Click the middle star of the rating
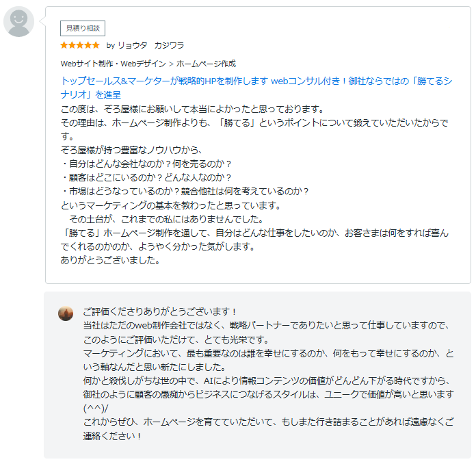The width and height of the screenshot is (476, 464). (80, 46)
